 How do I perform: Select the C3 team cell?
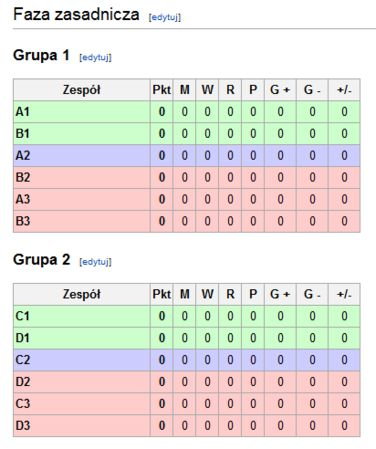pos(82,404)
